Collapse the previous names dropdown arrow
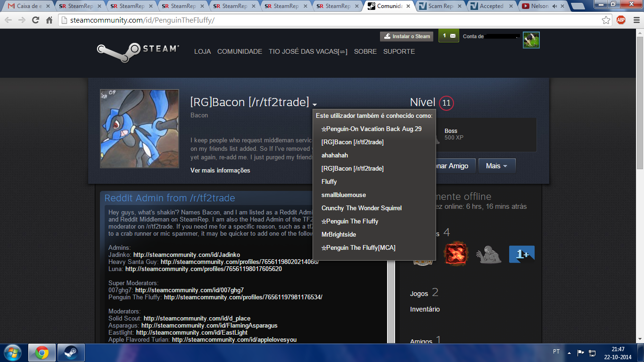 point(314,105)
